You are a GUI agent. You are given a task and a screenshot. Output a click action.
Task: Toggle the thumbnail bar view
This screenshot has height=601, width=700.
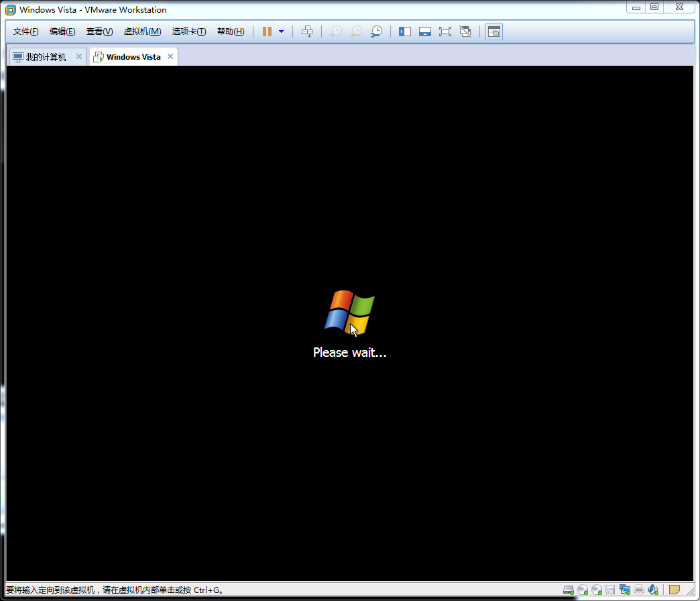coord(425,32)
